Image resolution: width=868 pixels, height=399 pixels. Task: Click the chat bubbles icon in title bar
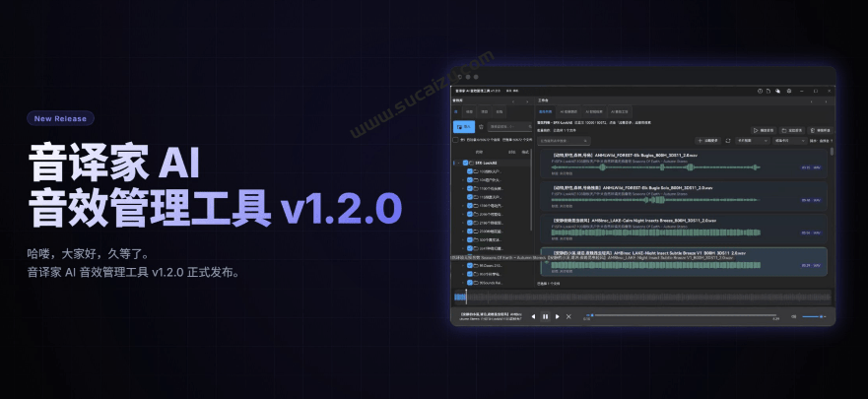click(x=777, y=91)
